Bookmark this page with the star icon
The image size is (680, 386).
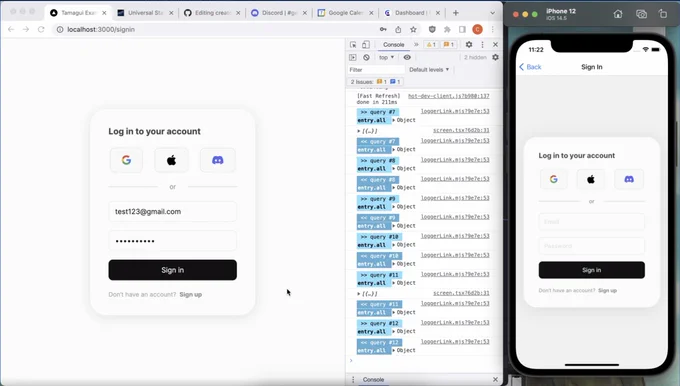pyautogui.click(x=413, y=29)
